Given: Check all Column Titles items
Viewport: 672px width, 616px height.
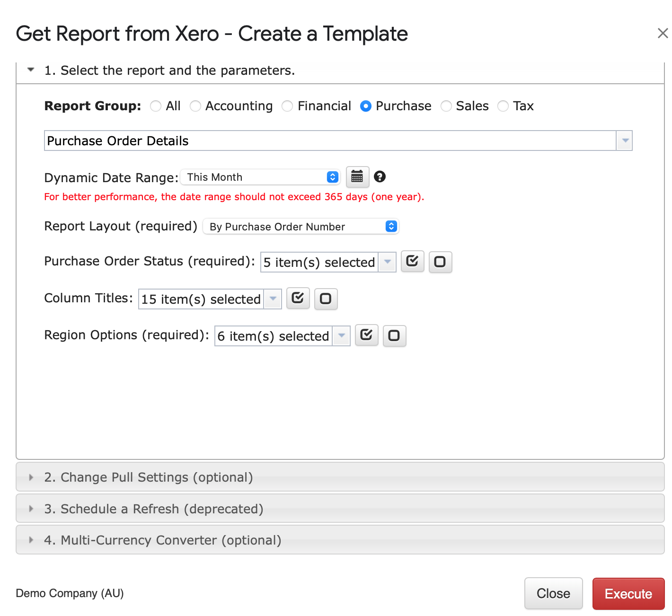Looking at the screenshot, I should point(298,299).
